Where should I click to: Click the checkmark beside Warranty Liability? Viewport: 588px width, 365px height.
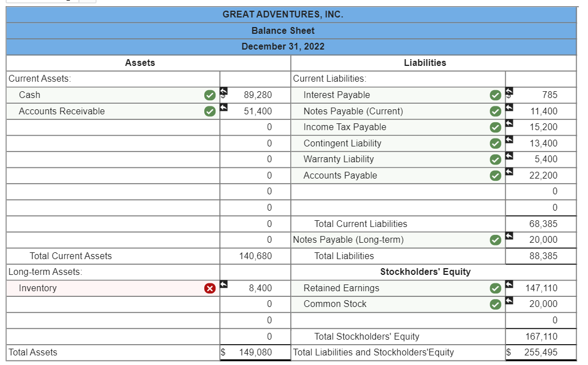[x=495, y=159]
